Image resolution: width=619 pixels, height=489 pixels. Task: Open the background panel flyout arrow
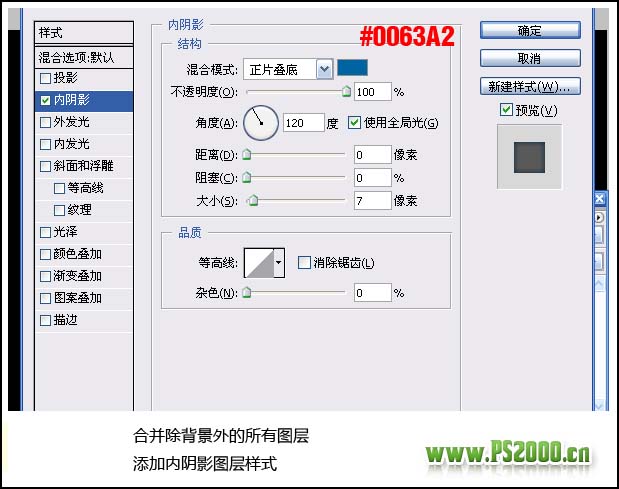pos(599,217)
